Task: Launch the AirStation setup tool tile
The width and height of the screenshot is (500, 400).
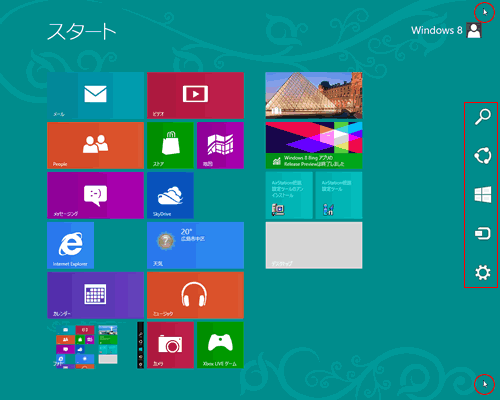Action: click(339, 195)
